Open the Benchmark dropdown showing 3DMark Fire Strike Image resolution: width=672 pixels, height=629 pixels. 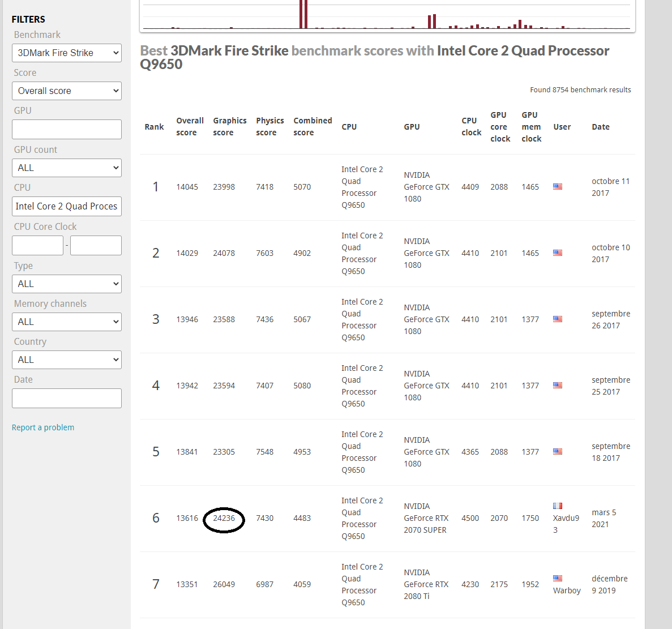pos(67,53)
